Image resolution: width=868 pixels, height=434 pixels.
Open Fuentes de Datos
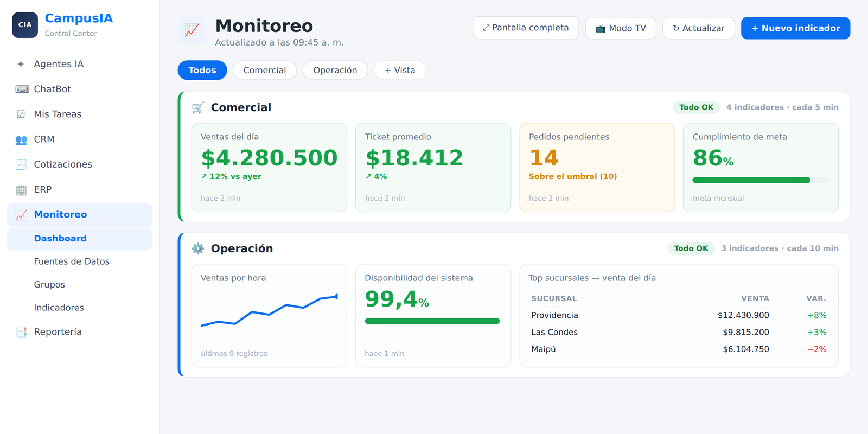80,261
